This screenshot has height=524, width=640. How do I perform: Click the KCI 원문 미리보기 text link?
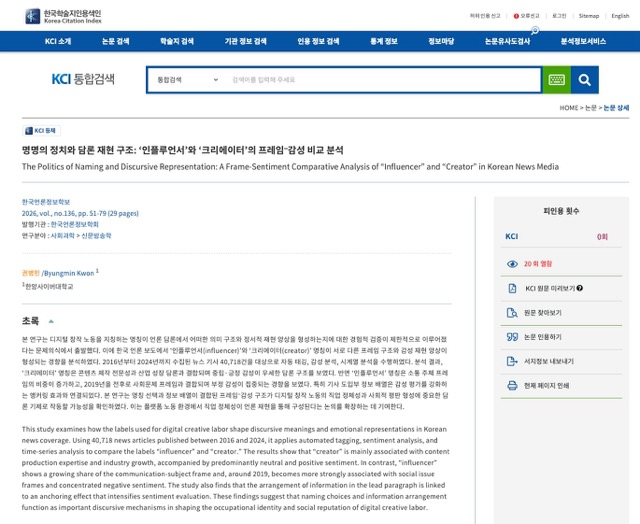(550, 289)
